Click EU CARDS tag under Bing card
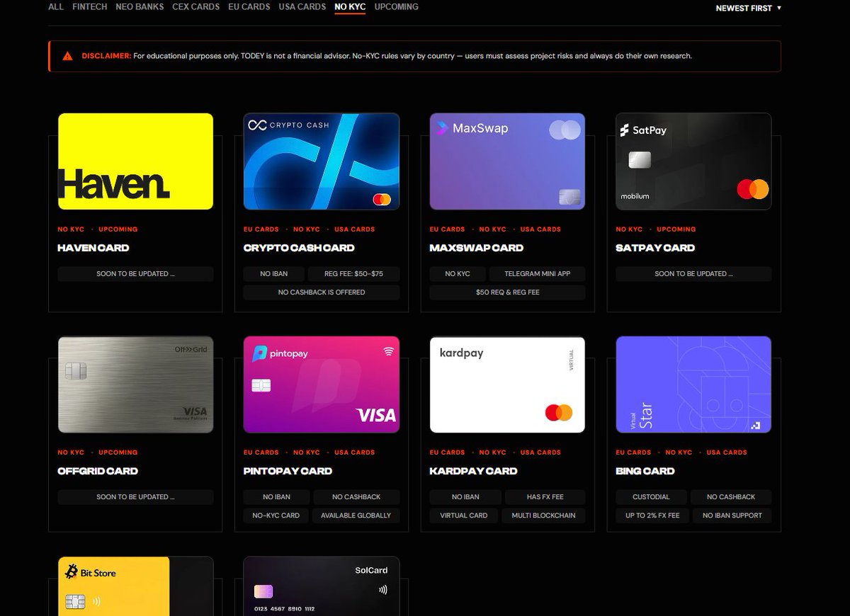Image resolution: width=850 pixels, height=616 pixels. point(633,452)
